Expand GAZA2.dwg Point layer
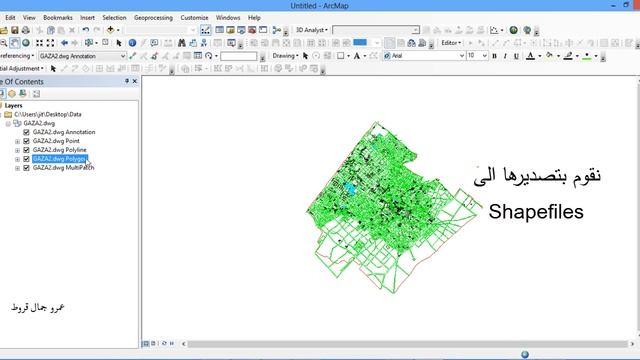The height and width of the screenshot is (360, 640). (x=17, y=141)
